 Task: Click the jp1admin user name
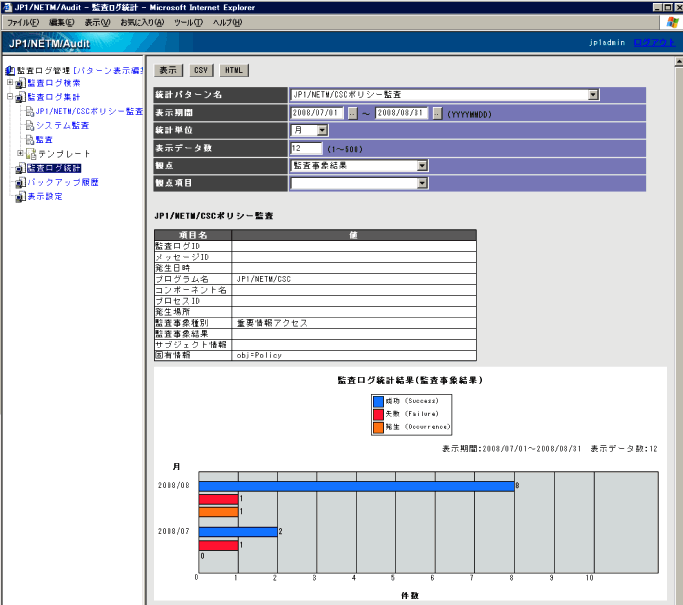607,42
